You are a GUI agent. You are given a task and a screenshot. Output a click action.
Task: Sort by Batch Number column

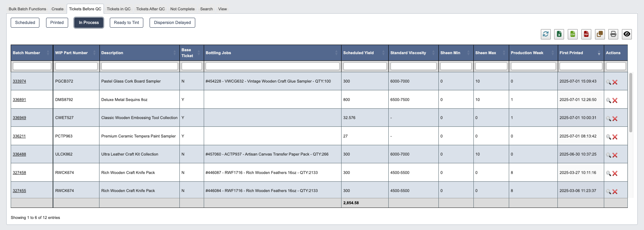32,53
